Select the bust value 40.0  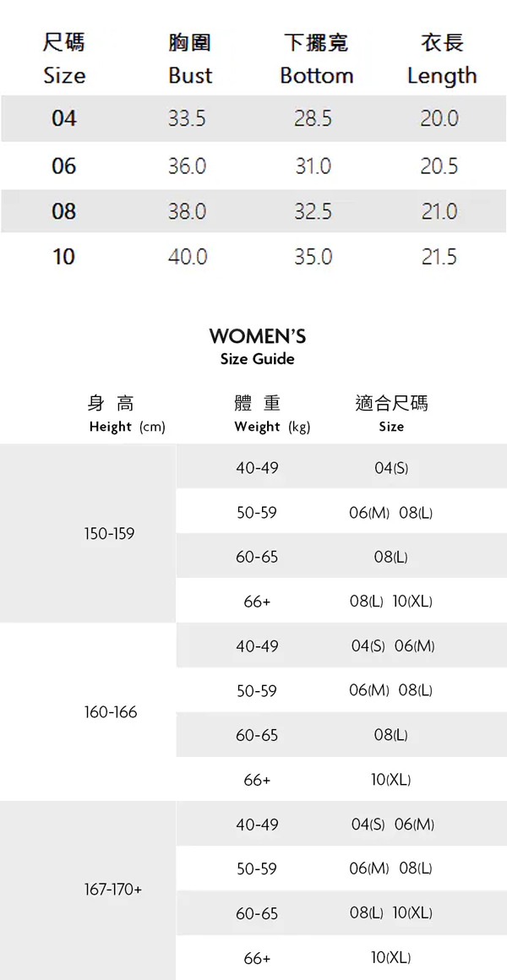187,257
